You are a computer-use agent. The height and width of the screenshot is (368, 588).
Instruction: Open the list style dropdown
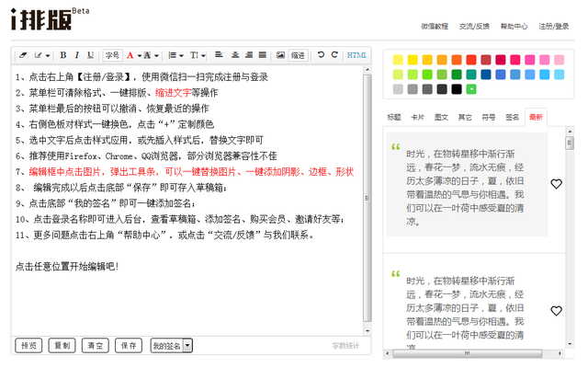(181, 56)
